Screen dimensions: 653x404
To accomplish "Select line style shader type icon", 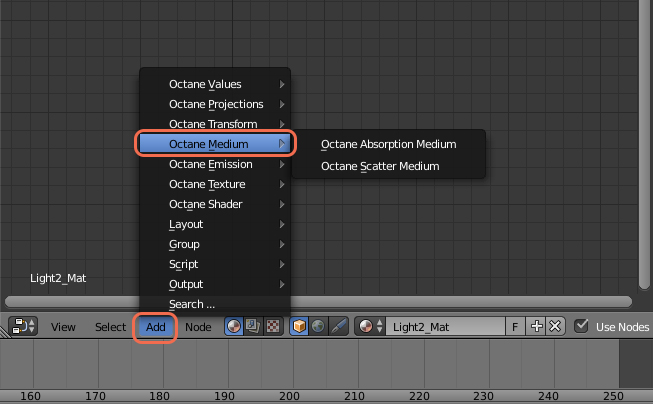I will point(338,326).
